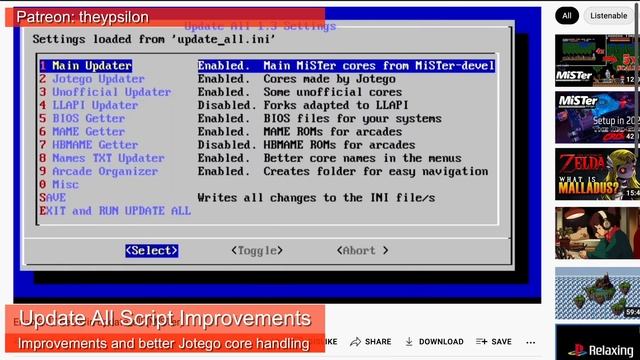Click the Share arrow icon
This screenshot has width=640, height=360.
[355, 342]
